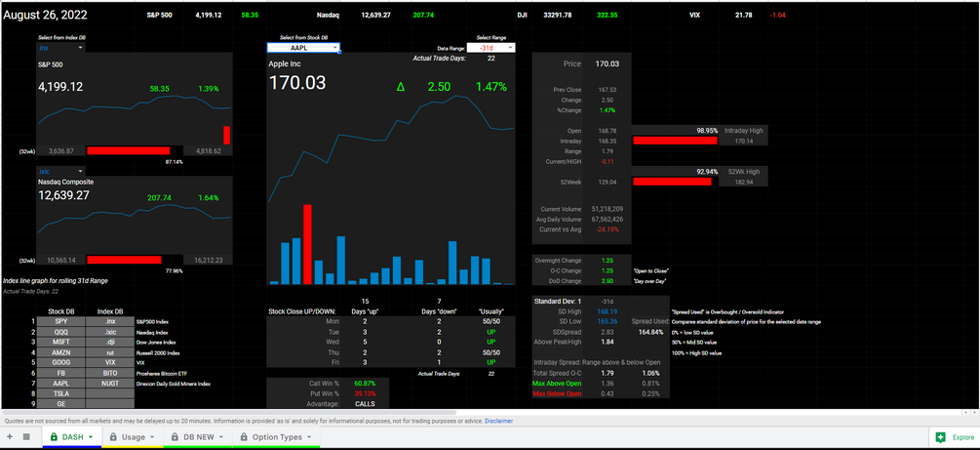Image resolution: width=980 pixels, height=450 pixels.
Task: Switch to the Option Types sheet tab
Action: tap(276, 437)
